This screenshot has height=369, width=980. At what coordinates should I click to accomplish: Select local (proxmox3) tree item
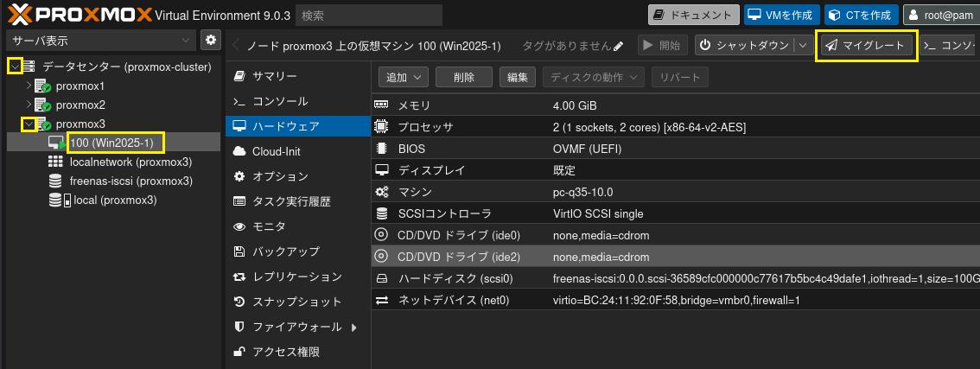pos(115,200)
